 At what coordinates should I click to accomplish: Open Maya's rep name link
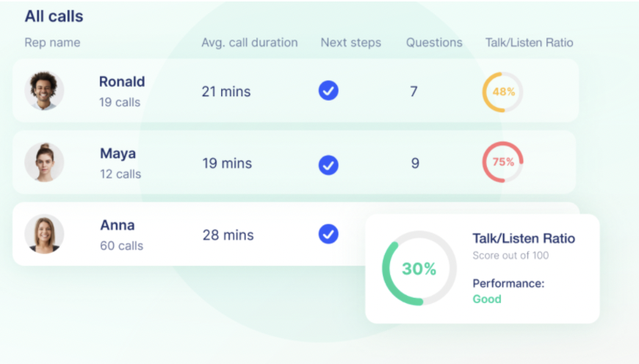coord(118,153)
